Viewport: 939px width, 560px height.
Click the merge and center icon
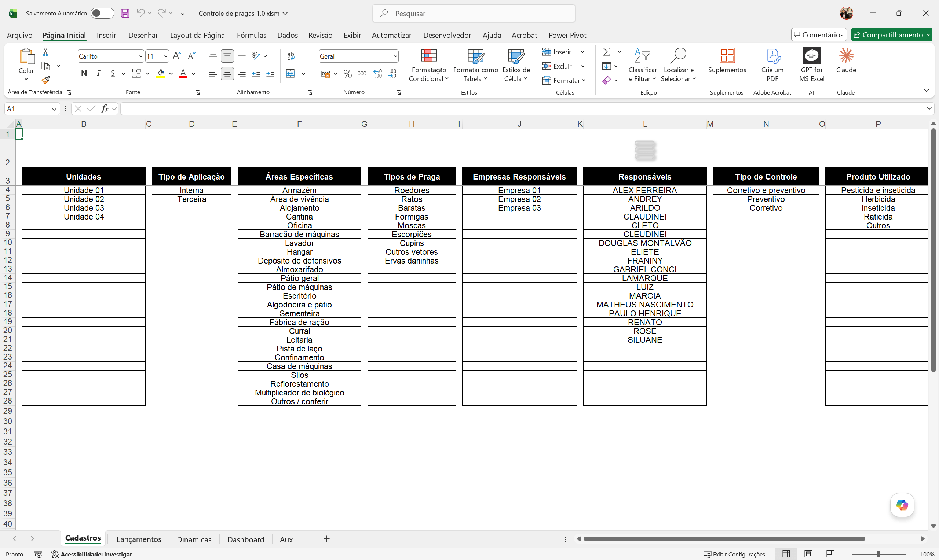click(291, 74)
